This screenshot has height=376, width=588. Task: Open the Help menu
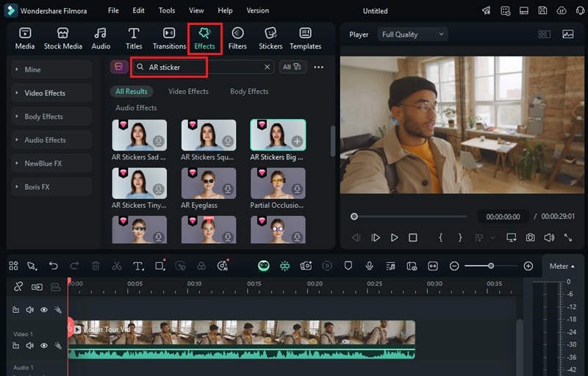225,10
